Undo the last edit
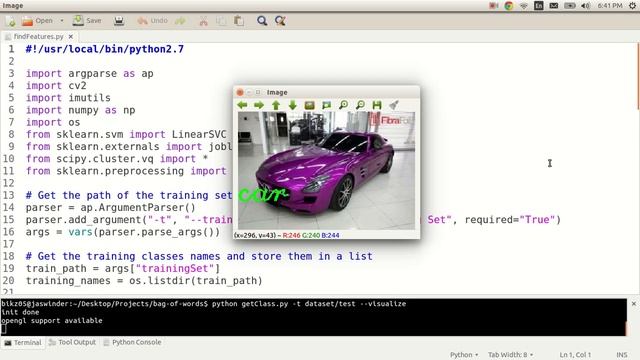Screen dimensions: 640x360 [x=153, y=20]
